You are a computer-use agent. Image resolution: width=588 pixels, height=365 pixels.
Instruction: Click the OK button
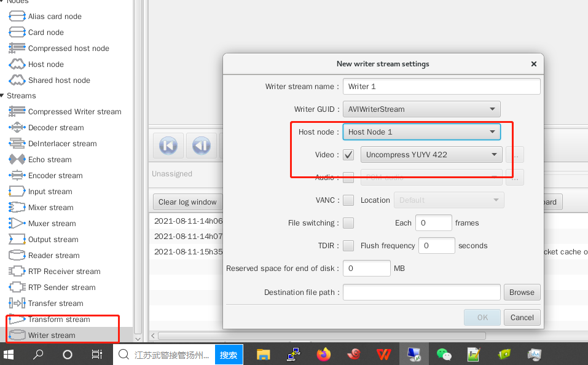pos(482,317)
